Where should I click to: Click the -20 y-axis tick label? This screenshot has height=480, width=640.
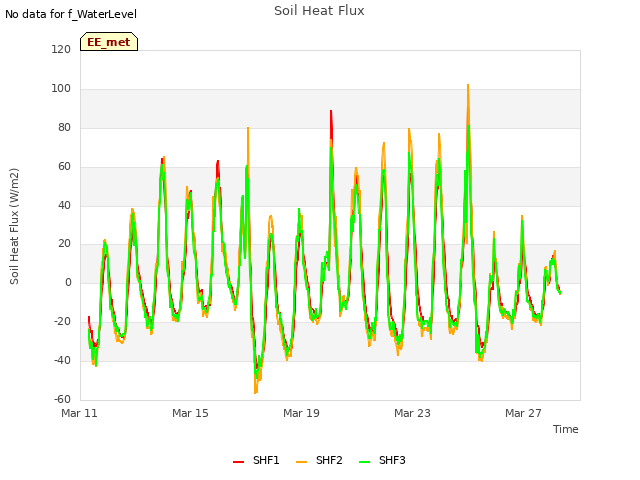point(62,321)
